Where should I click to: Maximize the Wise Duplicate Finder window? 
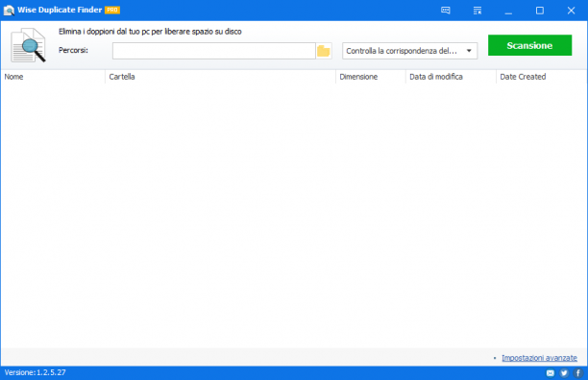[539, 11]
